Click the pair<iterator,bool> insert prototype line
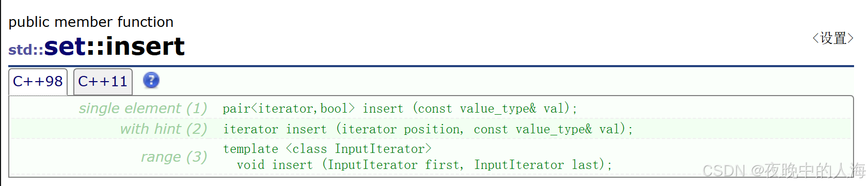 tap(400, 109)
